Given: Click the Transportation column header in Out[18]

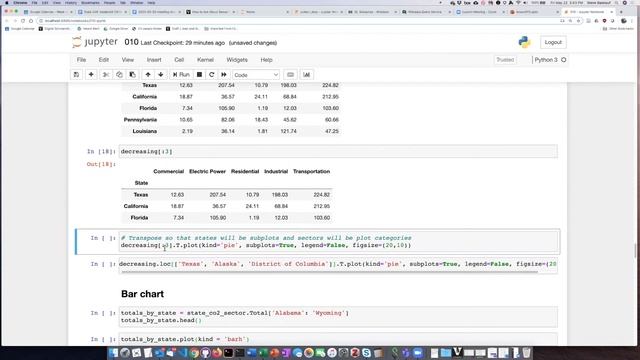Looking at the screenshot, I should (311, 171).
